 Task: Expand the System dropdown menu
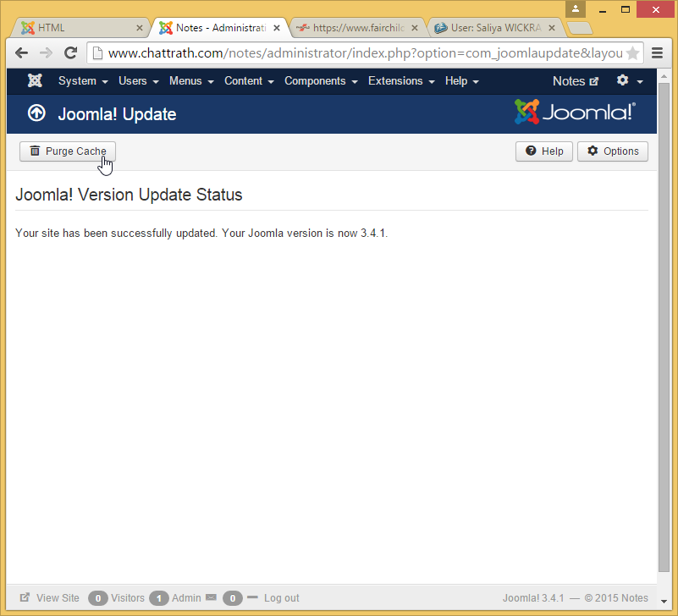coord(83,81)
